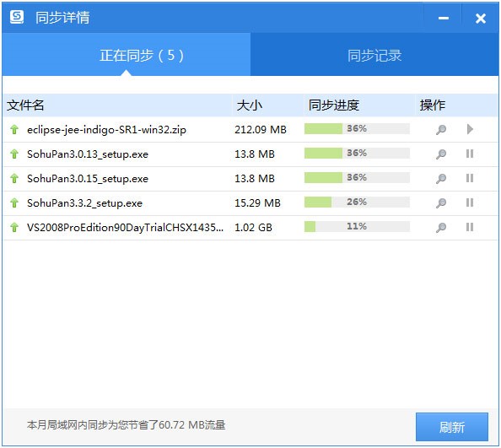This screenshot has height=448, width=501.
Task: Open the 同步记录 tab
Action: point(374,54)
